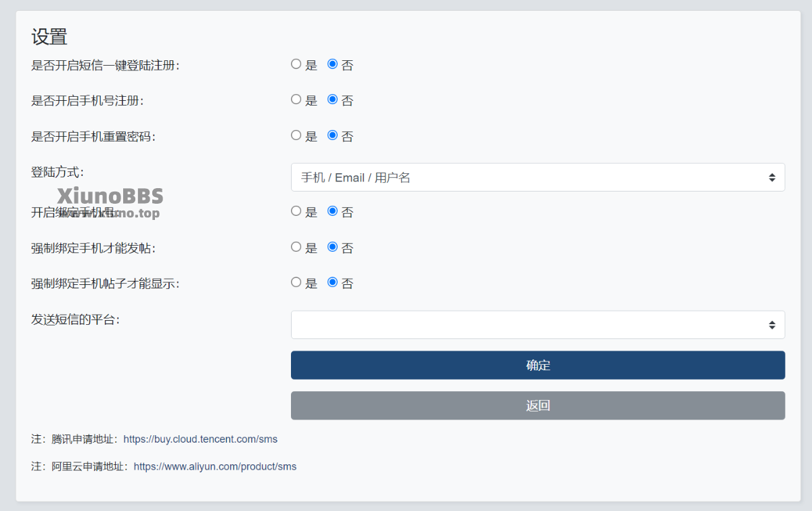Select 否 for 开启绑定手机号
Viewport: 812px width, 511px height.
coord(332,211)
